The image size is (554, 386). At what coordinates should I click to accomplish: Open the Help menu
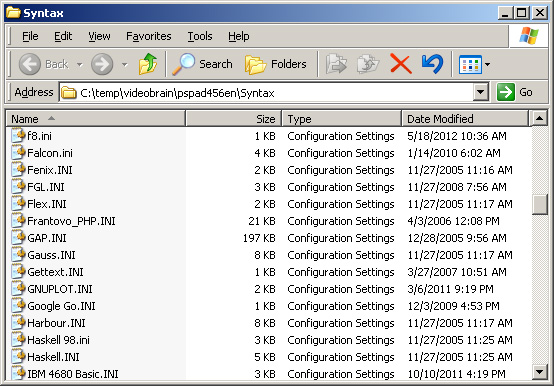coord(238,36)
